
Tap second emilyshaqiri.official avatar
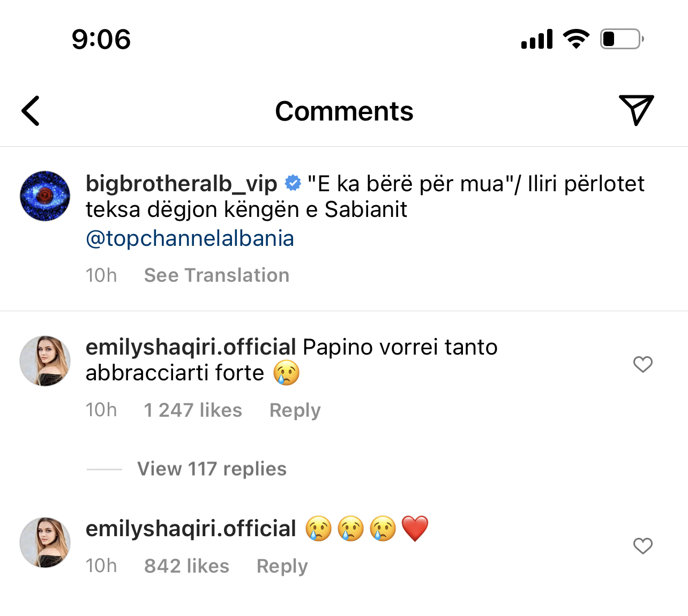[x=45, y=542]
